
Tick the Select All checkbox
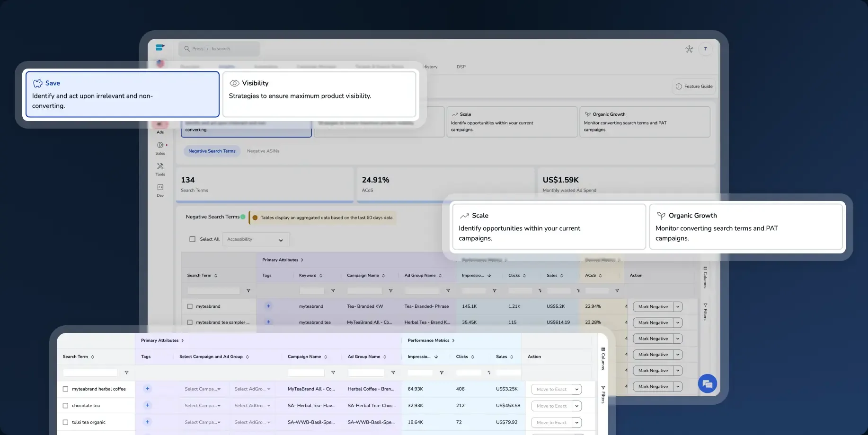pyautogui.click(x=193, y=239)
